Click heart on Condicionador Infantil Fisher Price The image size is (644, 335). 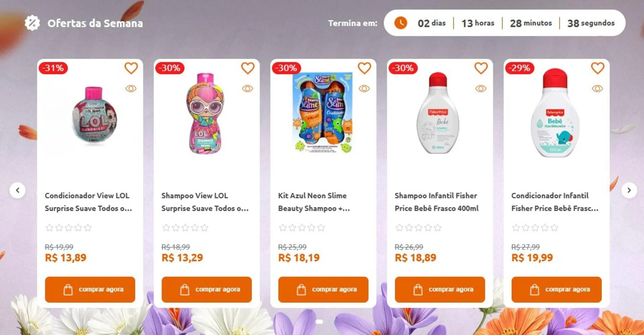point(597,68)
